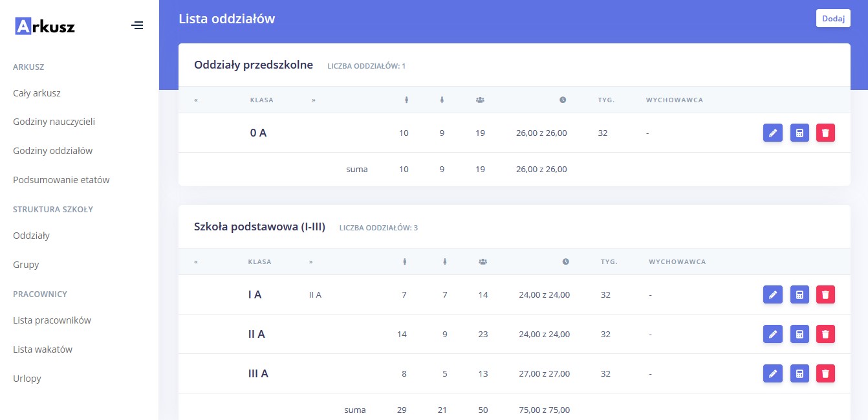
Task: Edit class III A with pencil icon
Action: point(773,373)
